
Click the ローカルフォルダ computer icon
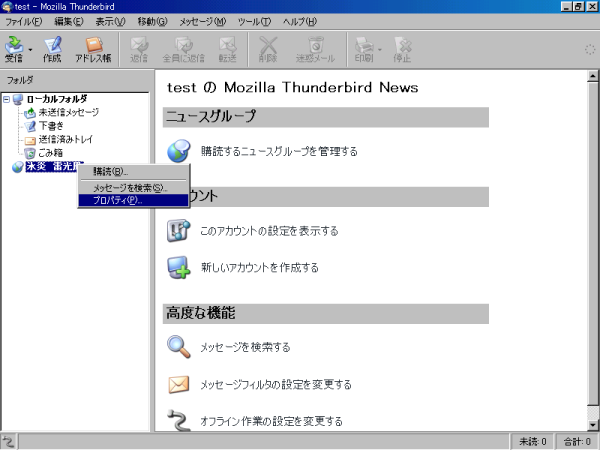coord(18,99)
